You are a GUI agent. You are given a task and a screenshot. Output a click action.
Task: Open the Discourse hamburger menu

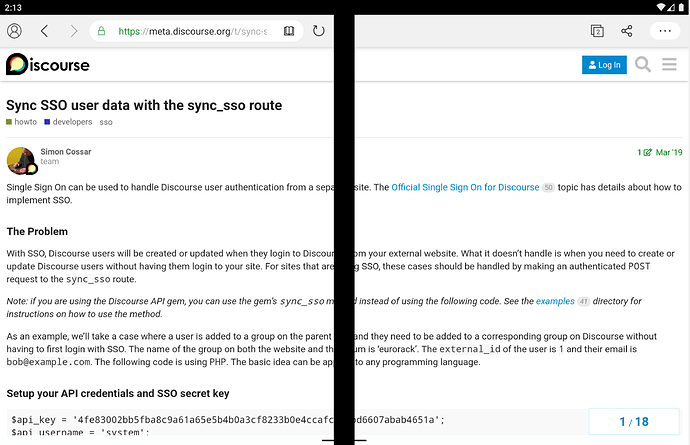(x=669, y=64)
